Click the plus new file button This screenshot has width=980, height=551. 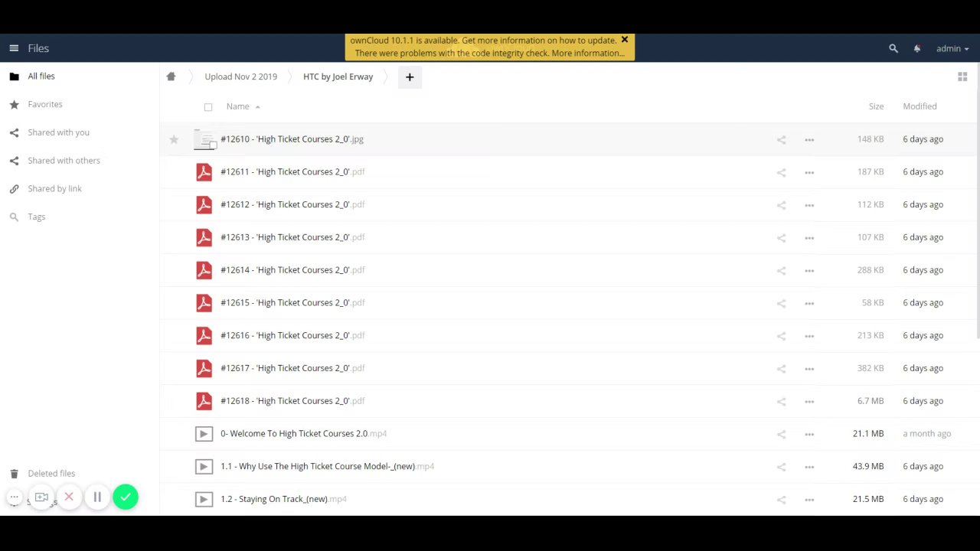coord(410,77)
